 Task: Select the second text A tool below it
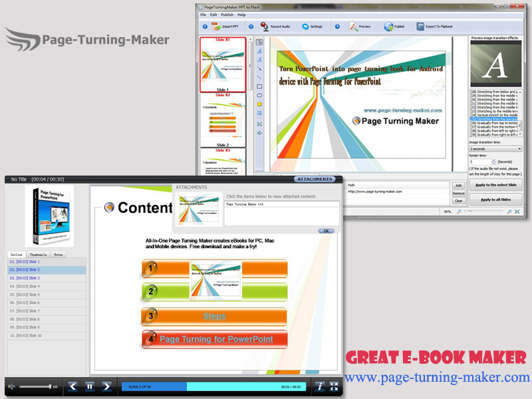[259, 60]
